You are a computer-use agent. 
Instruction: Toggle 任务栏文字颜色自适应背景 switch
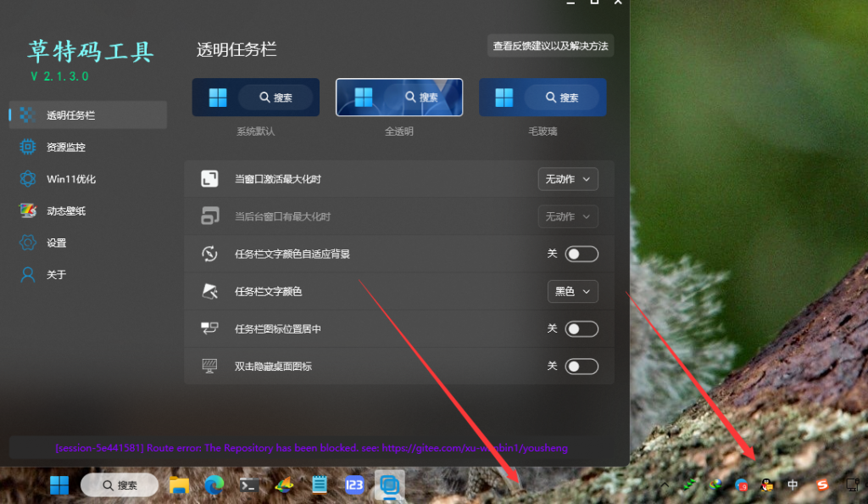tap(581, 255)
